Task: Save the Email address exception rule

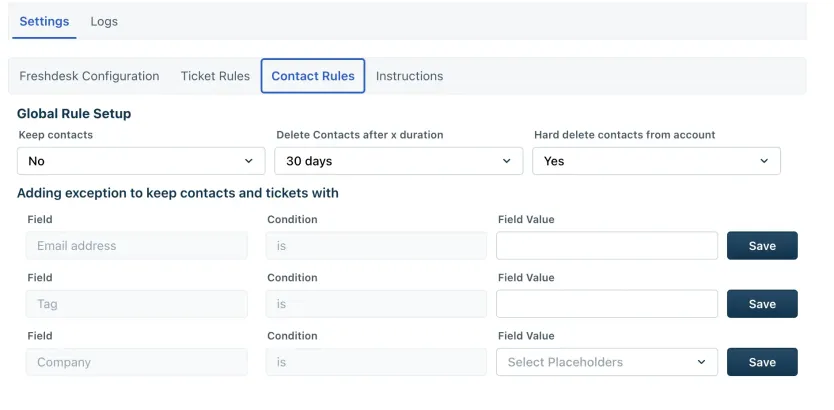Action: [x=762, y=246]
